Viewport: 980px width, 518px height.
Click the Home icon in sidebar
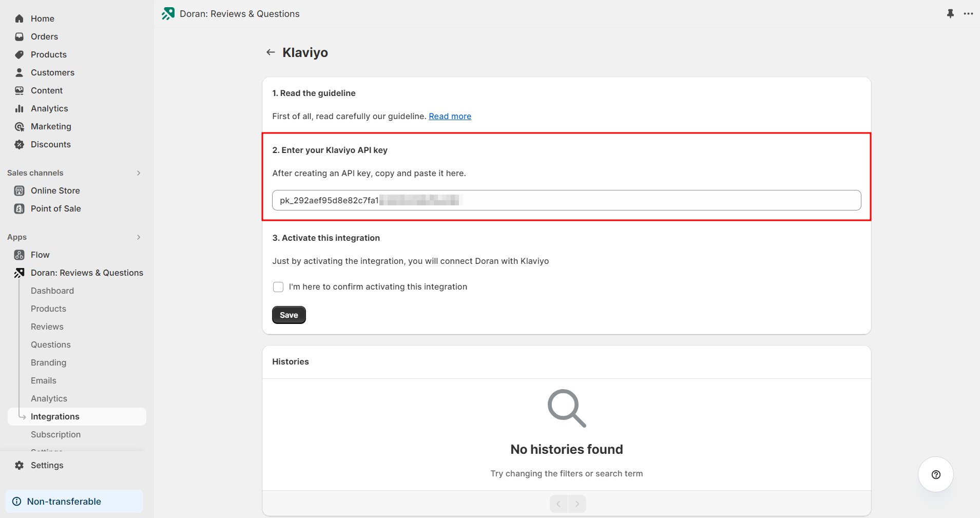point(20,18)
